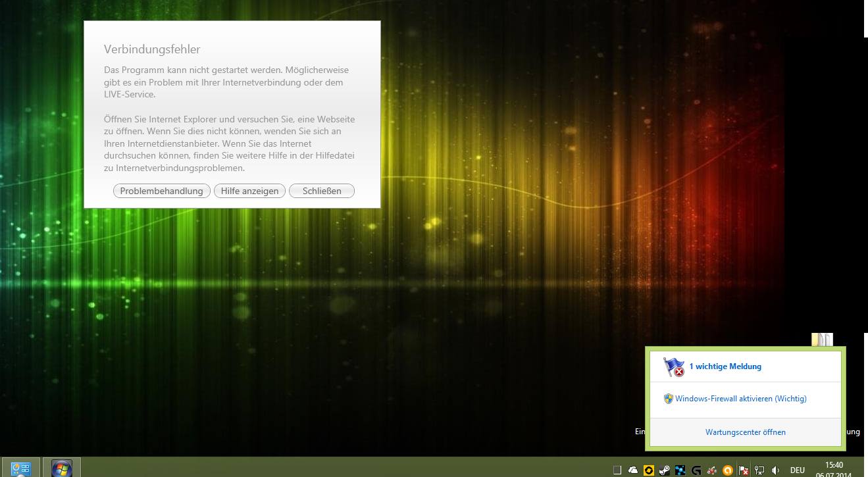This screenshot has height=477, width=868.
Task: Dismiss the error dialog with Schließen
Action: point(322,191)
